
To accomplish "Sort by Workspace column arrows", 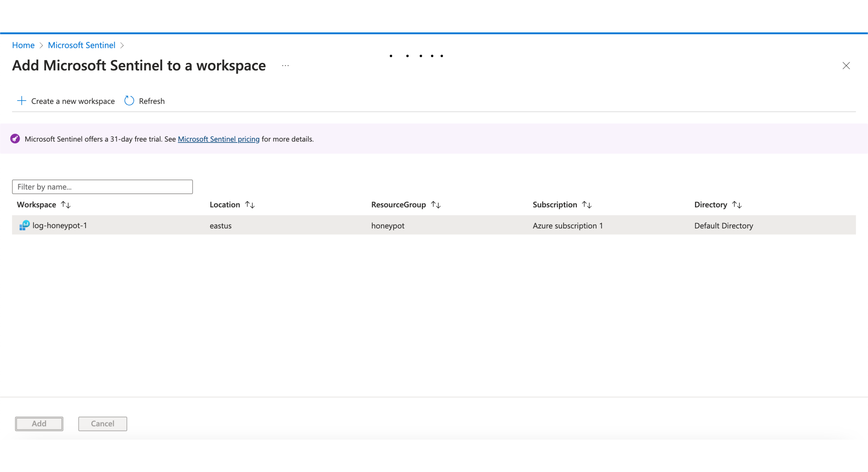I will (x=66, y=205).
